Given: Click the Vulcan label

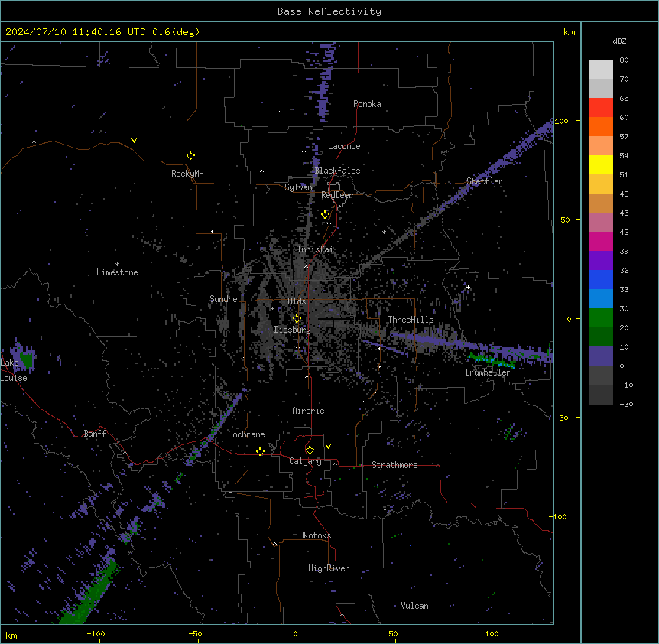Looking at the screenshot, I should pyautogui.click(x=415, y=606).
